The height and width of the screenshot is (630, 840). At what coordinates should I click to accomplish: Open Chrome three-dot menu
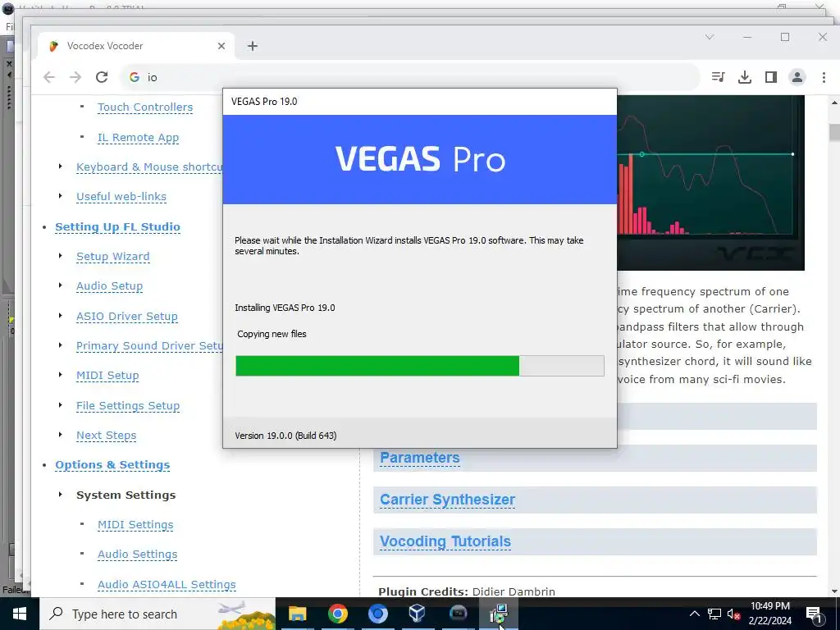pos(824,77)
